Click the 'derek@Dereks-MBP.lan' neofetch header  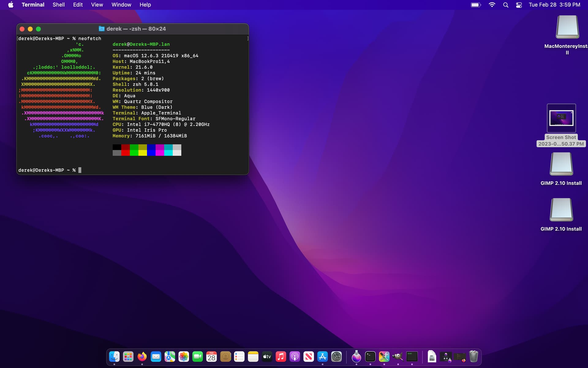pyautogui.click(x=141, y=44)
